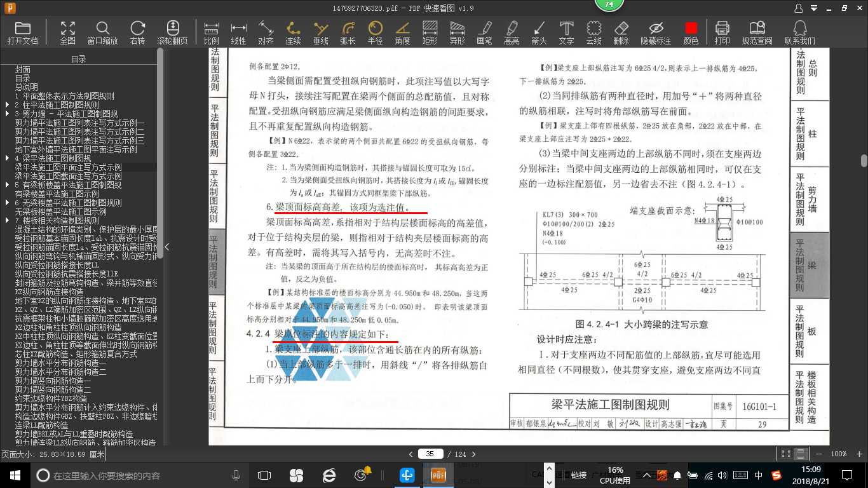
Task: Open 剪力墙水平分布钢筋构造一 entry
Action: click(x=60, y=363)
